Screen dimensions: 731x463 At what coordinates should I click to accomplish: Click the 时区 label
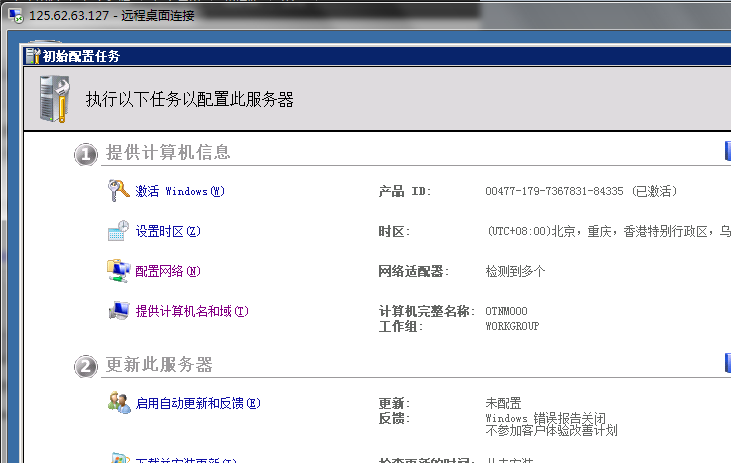point(394,231)
